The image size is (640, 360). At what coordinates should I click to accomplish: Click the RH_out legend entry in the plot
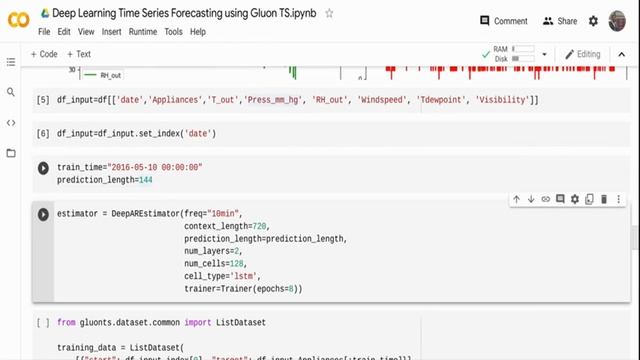[102, 76]
